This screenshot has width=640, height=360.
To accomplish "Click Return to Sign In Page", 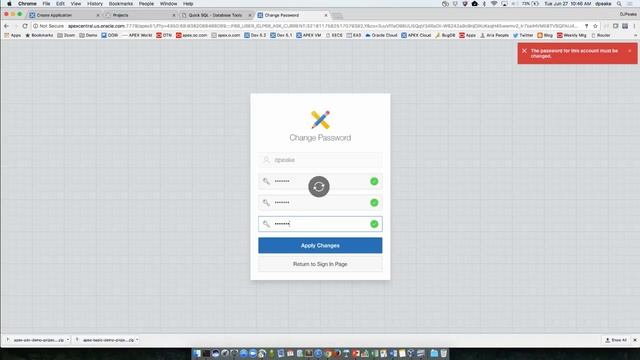I will [320, 264].
